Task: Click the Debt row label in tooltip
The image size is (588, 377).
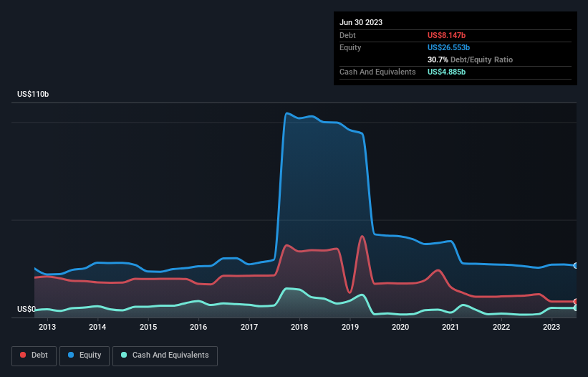Action: tap(347, 35)
